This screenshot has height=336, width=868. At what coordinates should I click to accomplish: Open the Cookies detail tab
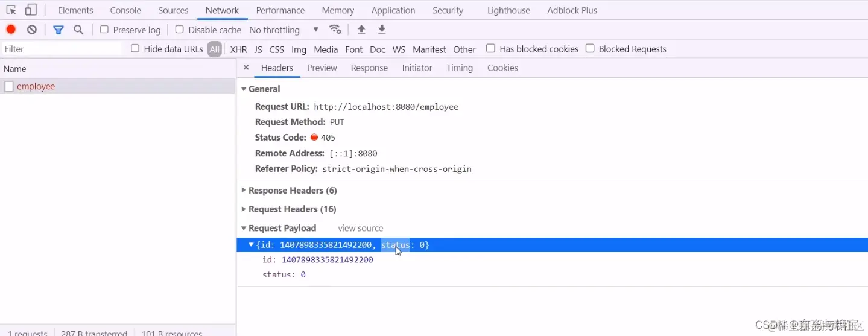point(502,68)
